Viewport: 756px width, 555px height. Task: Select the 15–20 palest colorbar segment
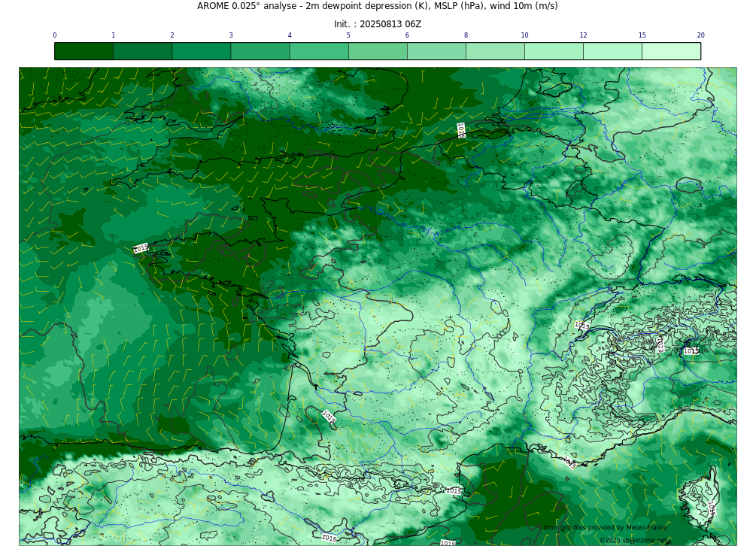[x=671, y=51]
